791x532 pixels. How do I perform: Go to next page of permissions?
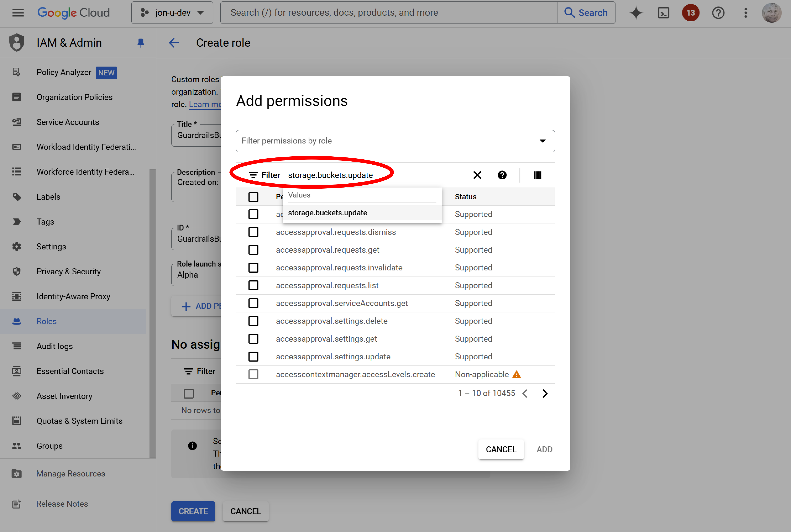click(x=545, y=393)
